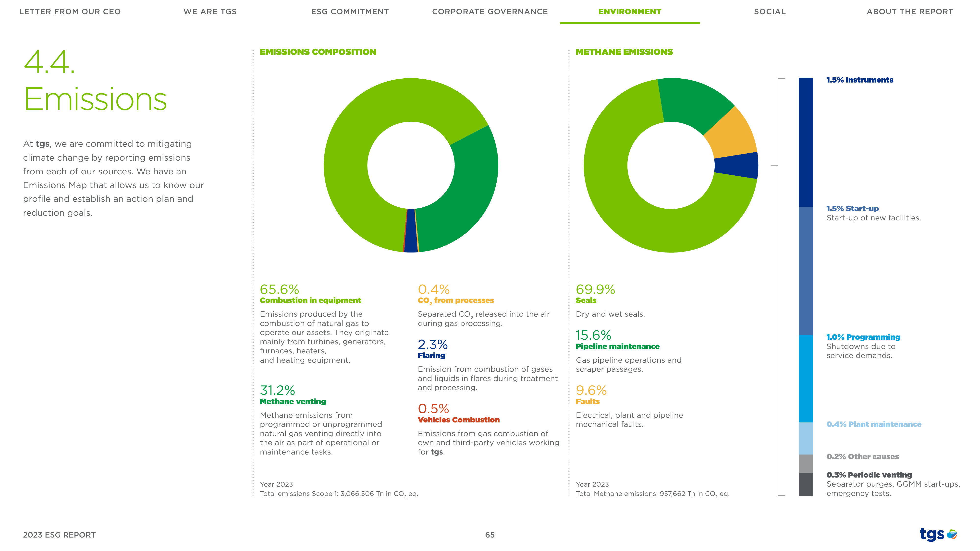Image resolution: width=980 pixels, height=551 pixels.
Task: Click the "69.9%" Seals value
Action: [595, 289]
